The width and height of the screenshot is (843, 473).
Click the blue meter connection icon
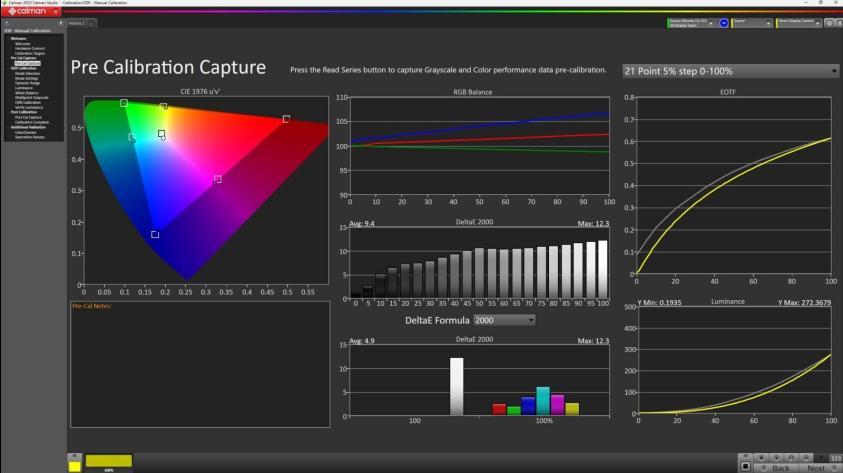point(724,23)
